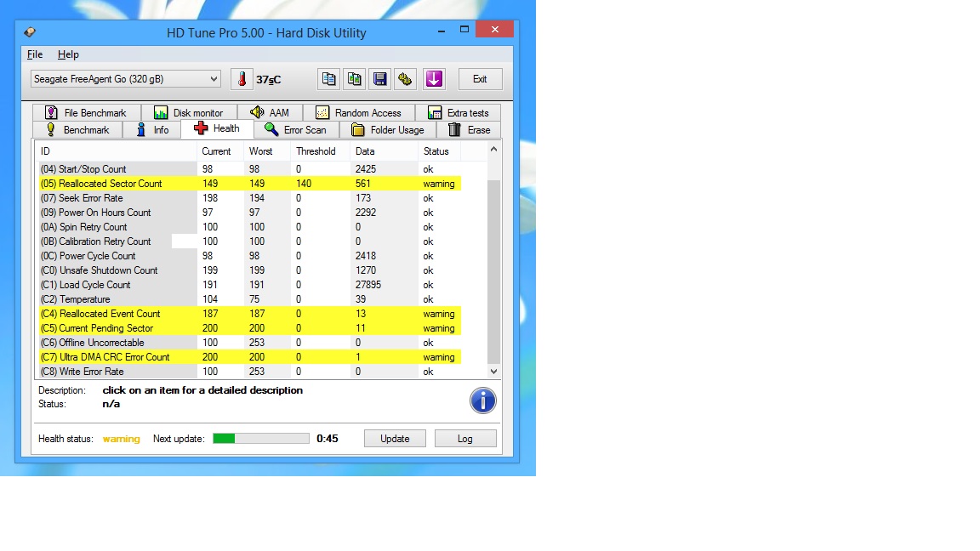Viewport: 980px width, 551px height.
Task: Click the scrollbar down arrow
Action: tap(493, 372)
